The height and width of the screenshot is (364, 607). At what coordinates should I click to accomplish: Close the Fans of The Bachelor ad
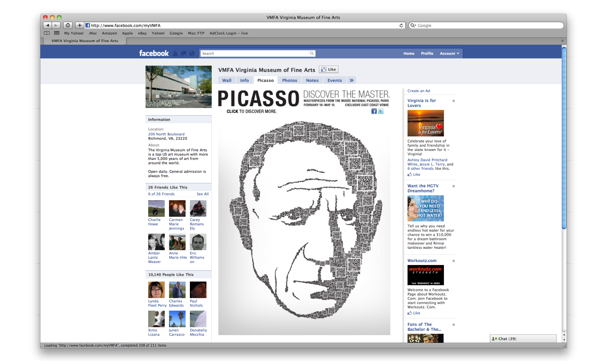click(454, 325)
